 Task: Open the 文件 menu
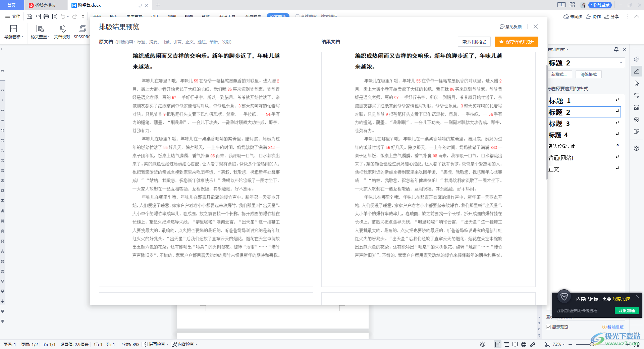(x=13, y=16)
